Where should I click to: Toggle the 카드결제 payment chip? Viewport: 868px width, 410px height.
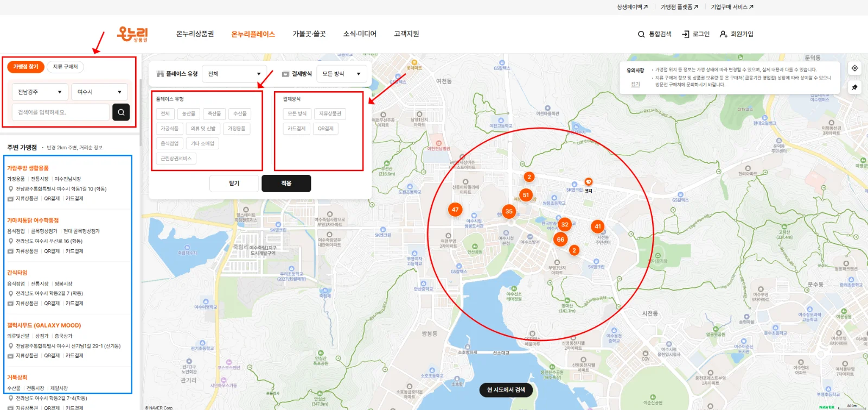[297, 129]
